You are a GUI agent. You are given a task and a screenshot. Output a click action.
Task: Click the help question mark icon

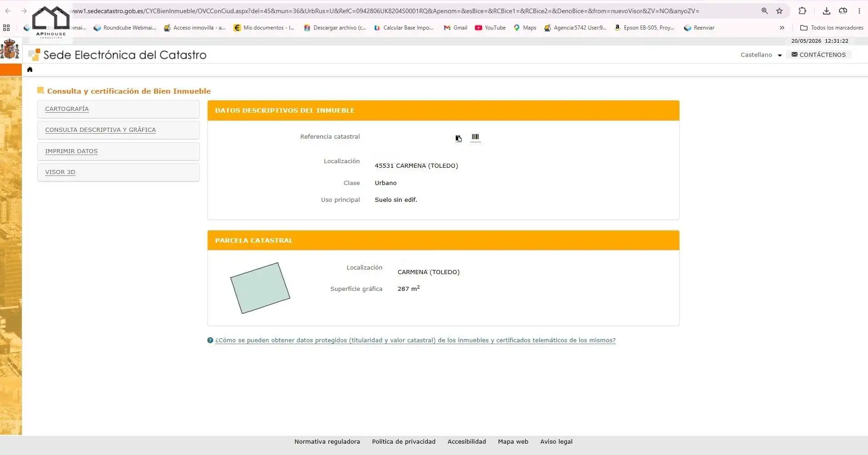coord(210,340)
